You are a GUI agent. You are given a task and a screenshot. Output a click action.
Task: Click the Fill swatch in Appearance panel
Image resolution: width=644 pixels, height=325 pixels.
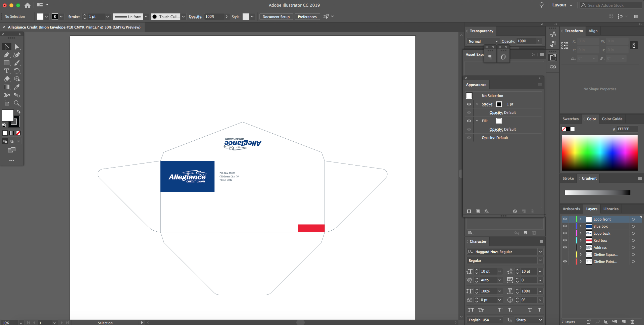[499, 121]
